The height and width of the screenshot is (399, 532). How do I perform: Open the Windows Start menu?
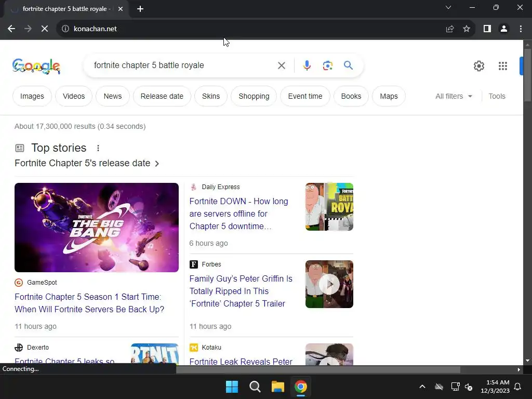[x=232, y=387]
